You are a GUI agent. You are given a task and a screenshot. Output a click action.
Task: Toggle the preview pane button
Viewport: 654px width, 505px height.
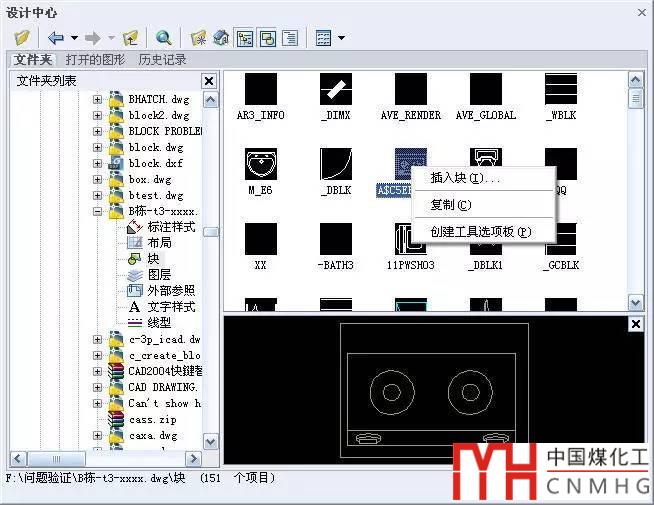tap(267, 38)
